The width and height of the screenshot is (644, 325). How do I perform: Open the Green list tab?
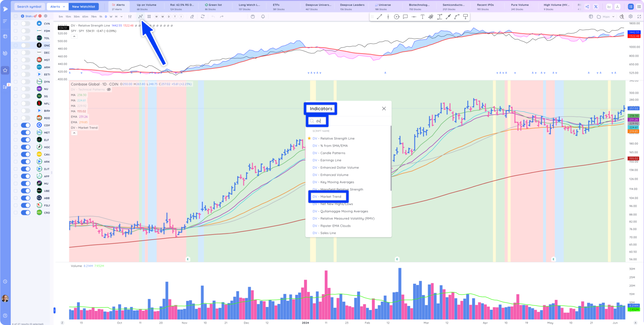pos(213,7)
